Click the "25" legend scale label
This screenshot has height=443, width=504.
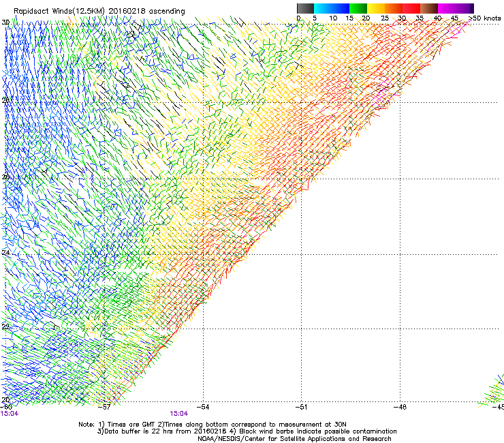pos(385,18)
